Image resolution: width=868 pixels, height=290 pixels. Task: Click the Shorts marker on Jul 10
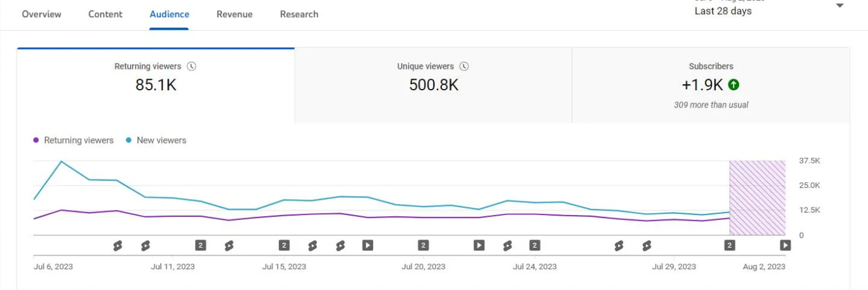click(145, 245)
